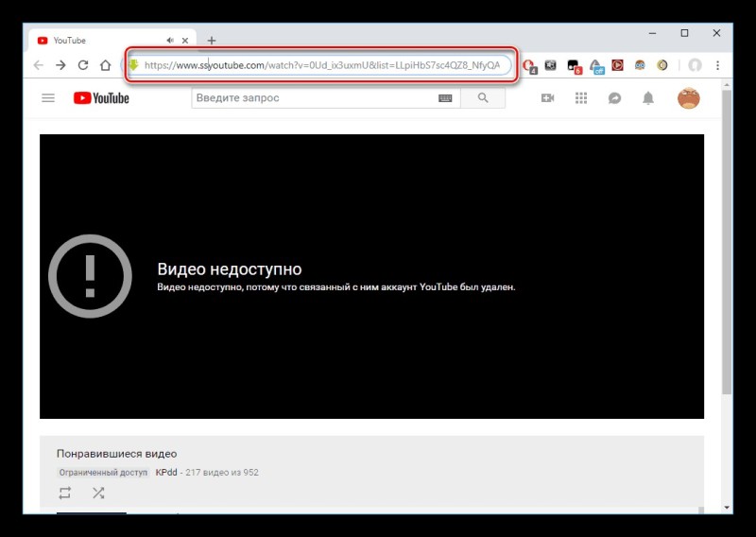Mute the tab via speaker icon
The width and height of the screenshot is (756, 537).
coord(170,41)
